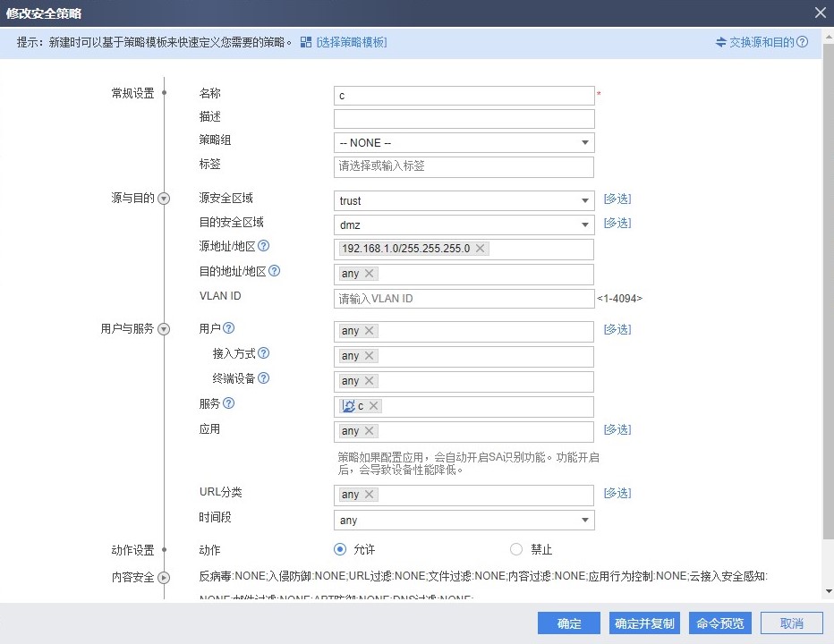Click the swap source and destination icon
Image resolution: width=834 pixels, height=644 pixels.
tap(722, 42)
